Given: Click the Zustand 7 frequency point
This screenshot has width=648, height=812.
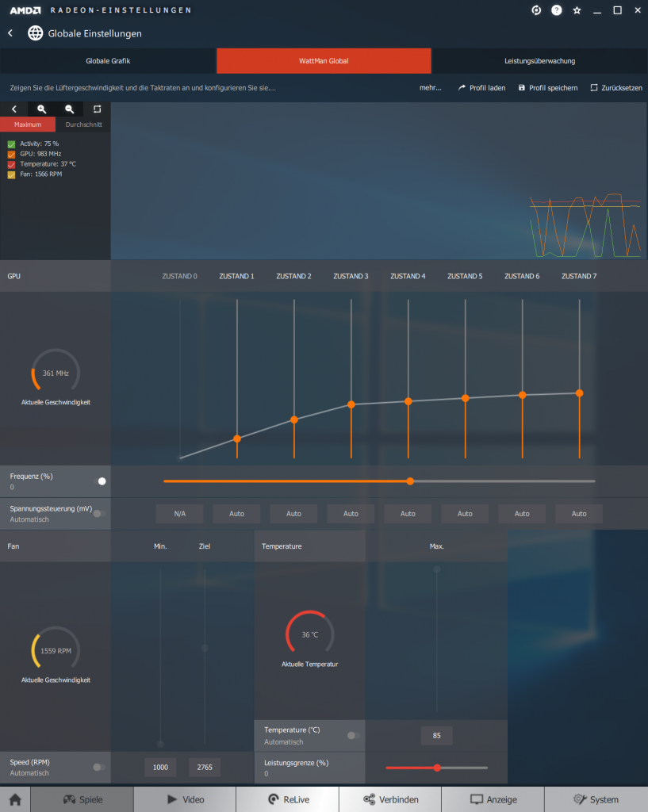Looking at the screenshot, I should pos(580,393).
